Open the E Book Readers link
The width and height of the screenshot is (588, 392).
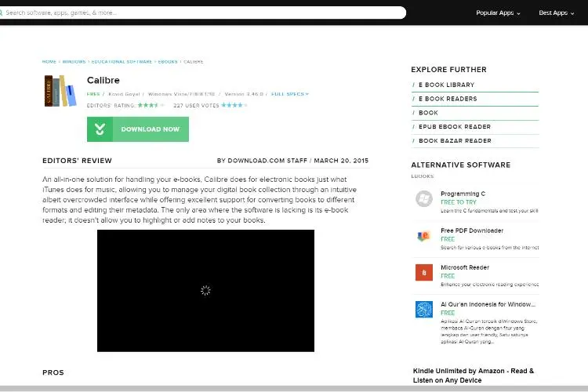pyautogui.click(x=448, y=99)
